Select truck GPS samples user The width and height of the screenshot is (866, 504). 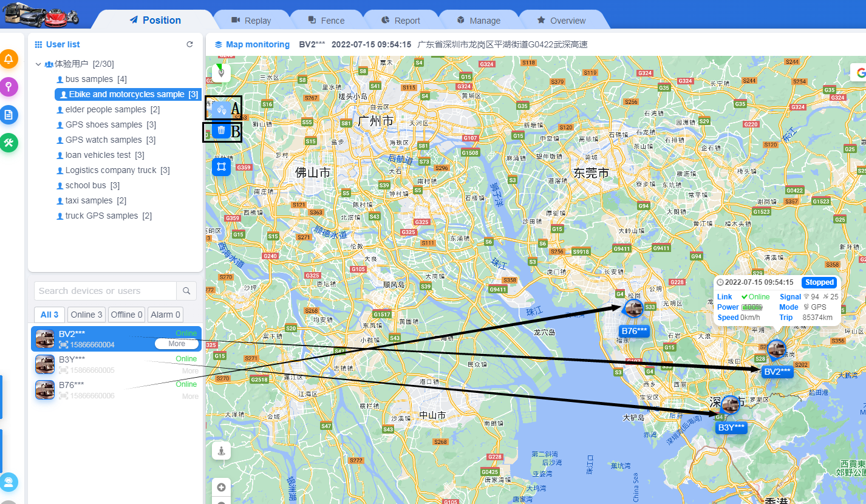103,216
